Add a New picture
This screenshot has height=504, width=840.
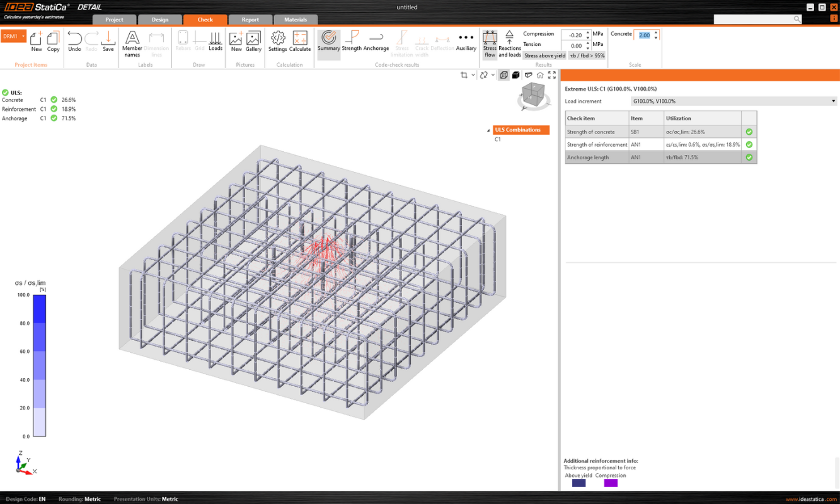[x=236, y=42]
